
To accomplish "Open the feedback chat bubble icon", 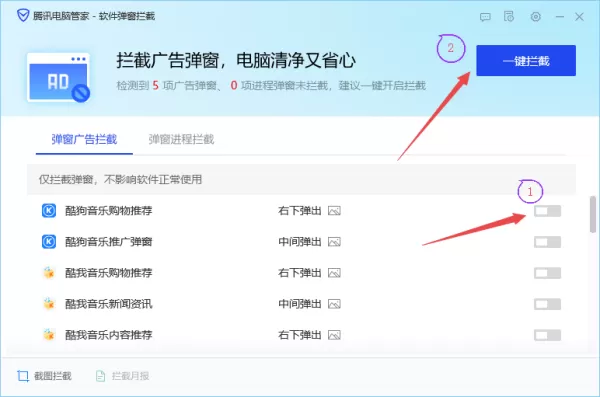I will pos(485,17).
